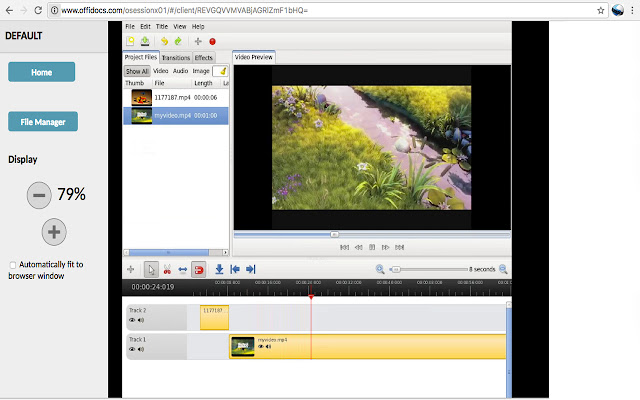The width and height of the screenshot is (640, 400).
Task: Click the Play button under video preview
Action: coord(372,246)
